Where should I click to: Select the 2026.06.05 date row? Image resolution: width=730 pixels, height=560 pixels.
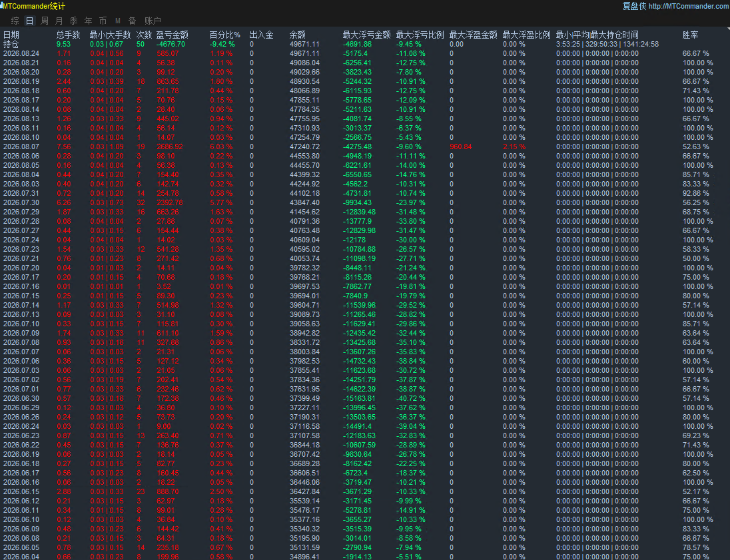21,547
